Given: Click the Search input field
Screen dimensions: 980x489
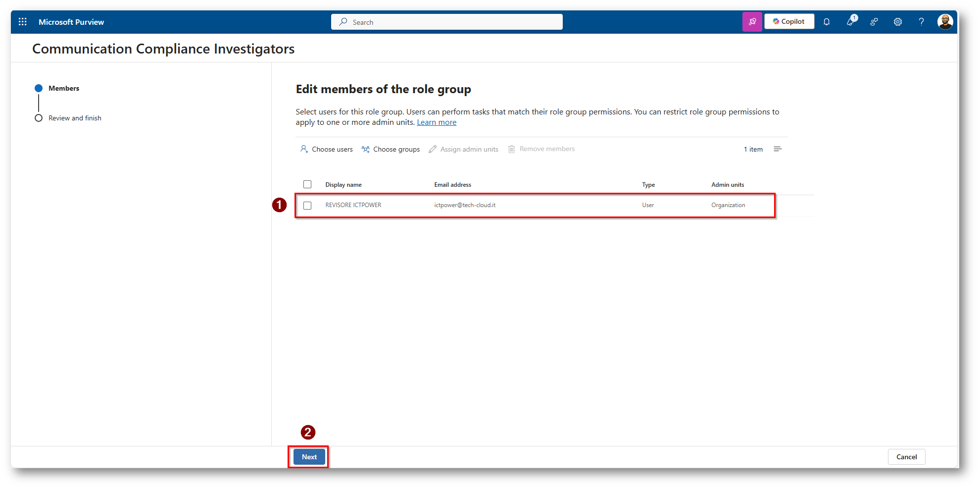Looking at the screenshot, I should coord(446,22).
